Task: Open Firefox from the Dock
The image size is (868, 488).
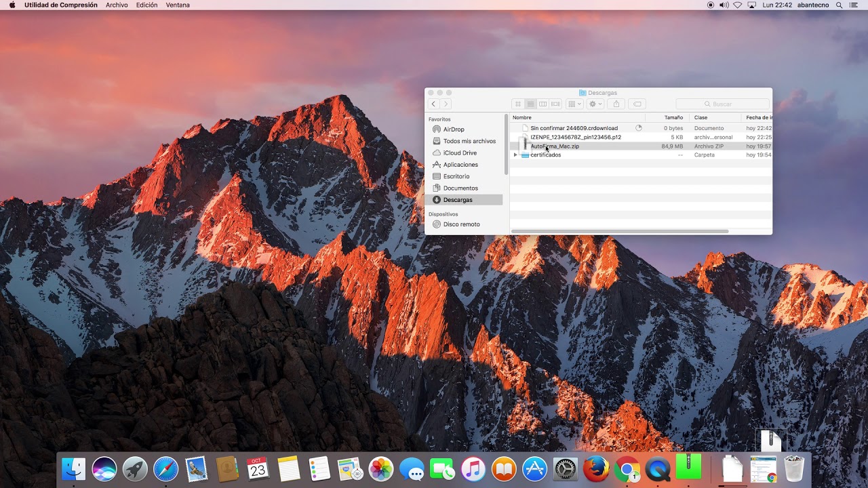Action: pos(596,469)
